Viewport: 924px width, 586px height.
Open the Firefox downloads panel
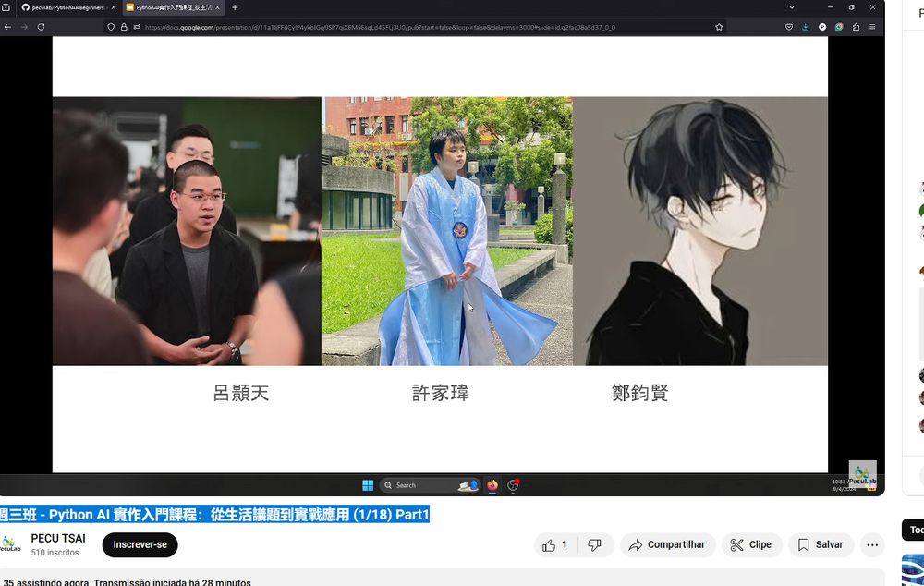806,27
